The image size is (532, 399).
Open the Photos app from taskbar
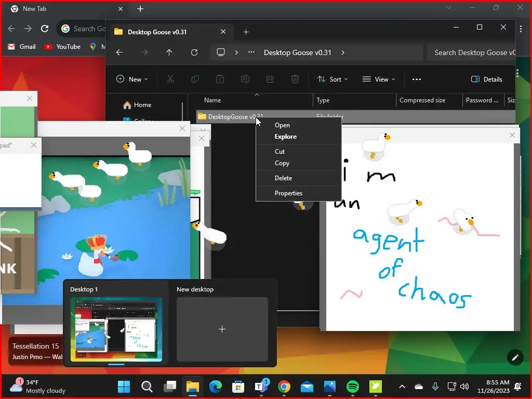(x=330, y=387)
